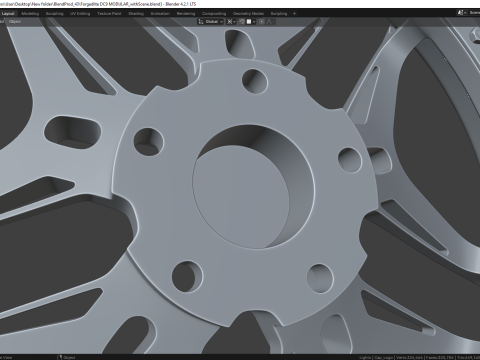The height and width of the screenshot is (360, 480).
Task: Open the Sculpting workspace tab
Action: 54,14
